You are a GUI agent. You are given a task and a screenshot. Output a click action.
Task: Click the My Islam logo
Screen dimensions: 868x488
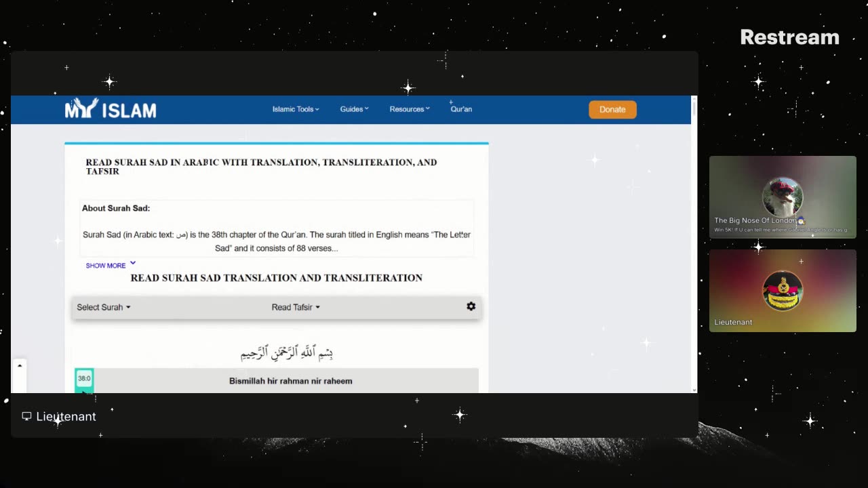(x=111, y=108)
